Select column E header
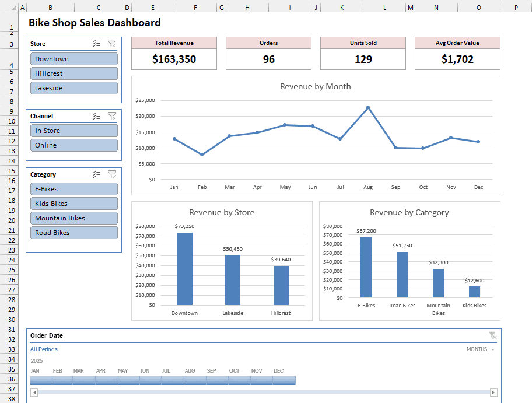Screen dimensions: 532x403 153,8
